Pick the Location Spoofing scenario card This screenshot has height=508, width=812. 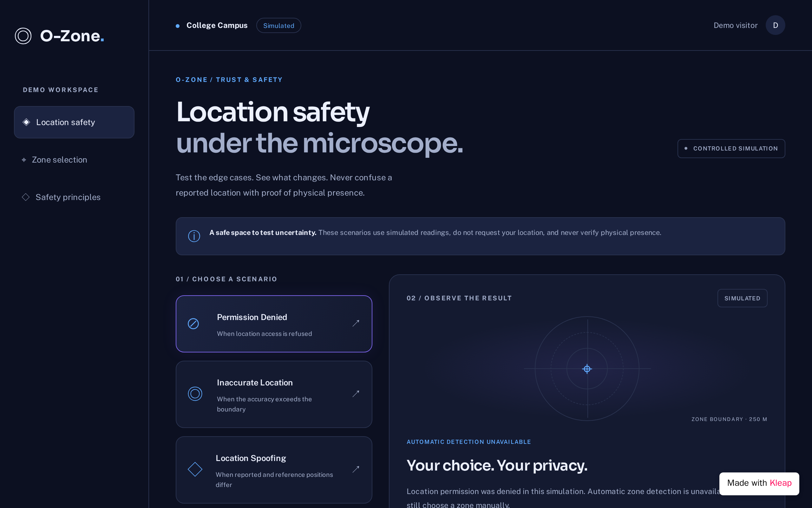coord(274,470)
